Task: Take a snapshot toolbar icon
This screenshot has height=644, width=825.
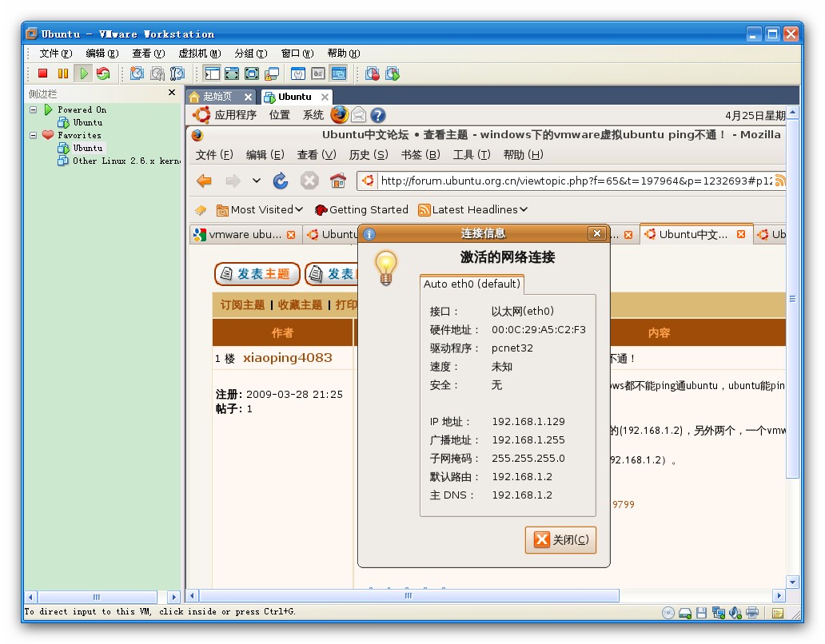Action: coord(137,74)
